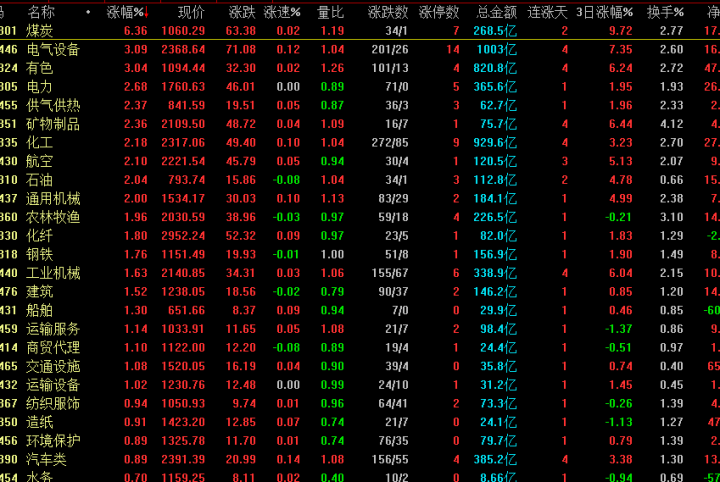
Task: Click the 涨停数 column header
Action: pyautogui.click(x=439, y=13)
